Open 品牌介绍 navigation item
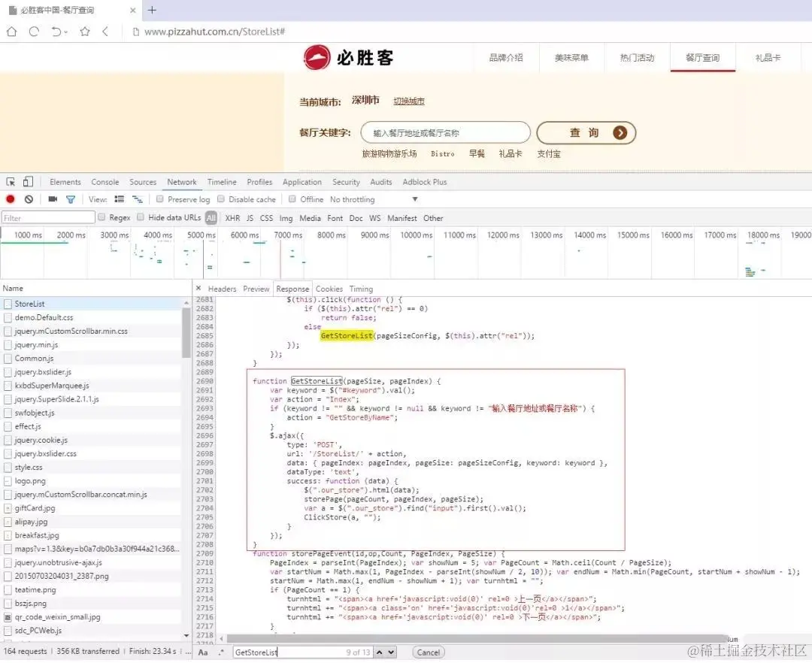 click(x=506, y=57)
